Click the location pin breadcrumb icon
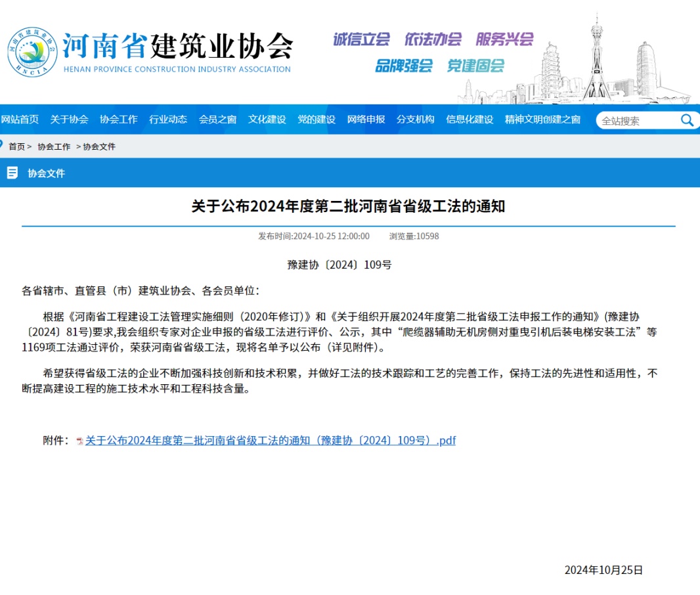This screenshot has height=595, width=700. pos(2,144)
